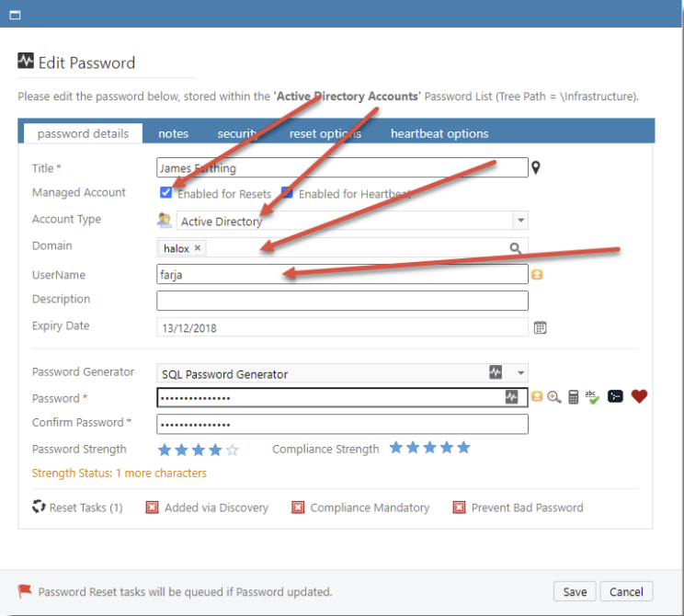Click the Domain field search magnifier
The width and height of the screenshot is (684, 616).
[515, 248]
